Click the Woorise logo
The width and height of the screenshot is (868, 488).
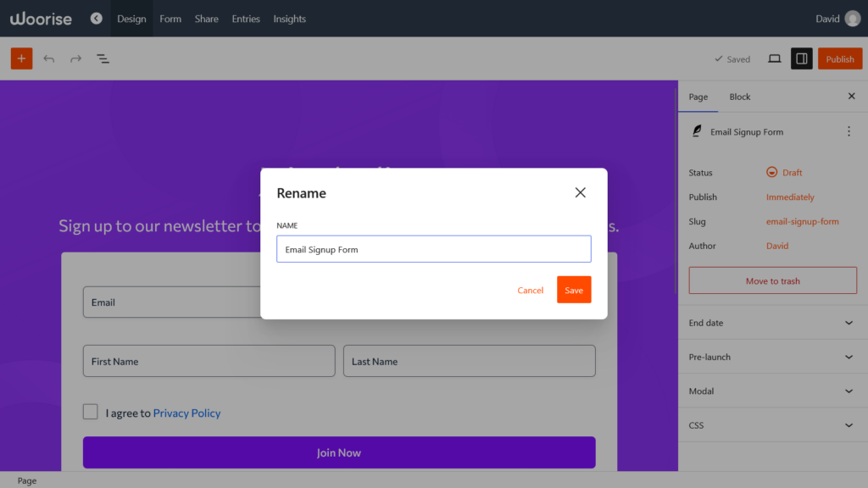pos(41,19)
